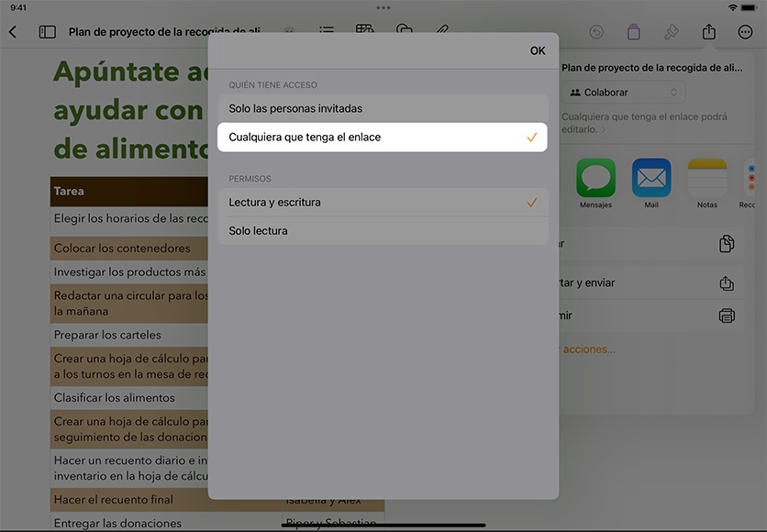Tap the Tarea table header cell
This screenshot has width=767, height=532.
tap(129, 191)
